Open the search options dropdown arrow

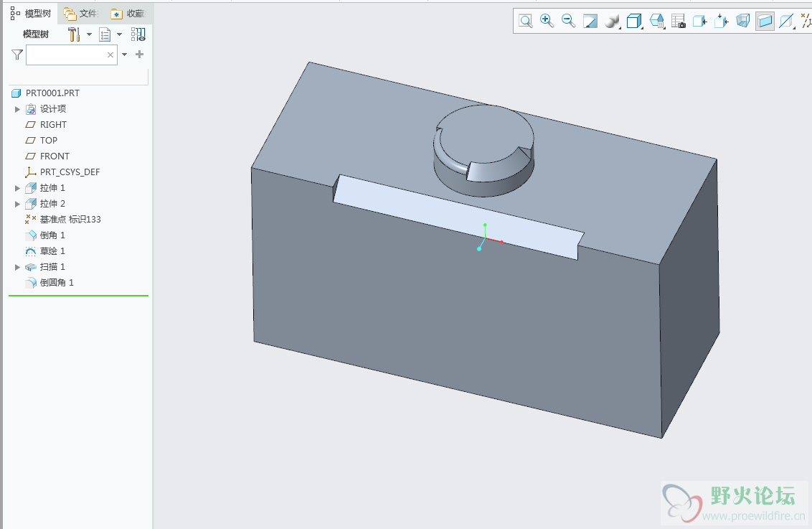(124, 55)
